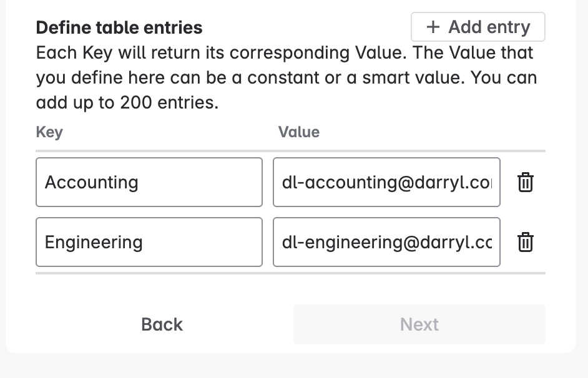
Task: Click the dl-accounting@darryl value field
Action: (x=386, y=182)
